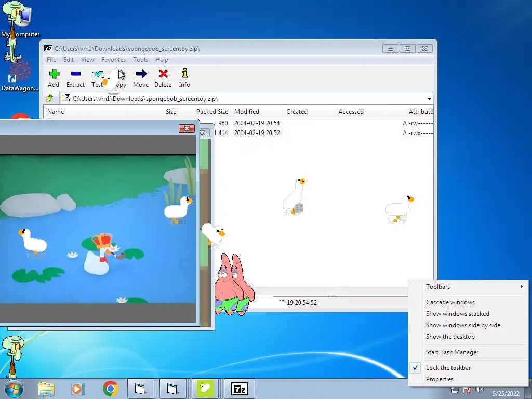
Task: Click the 7-Zip address path field
Action: coord(247,99)
